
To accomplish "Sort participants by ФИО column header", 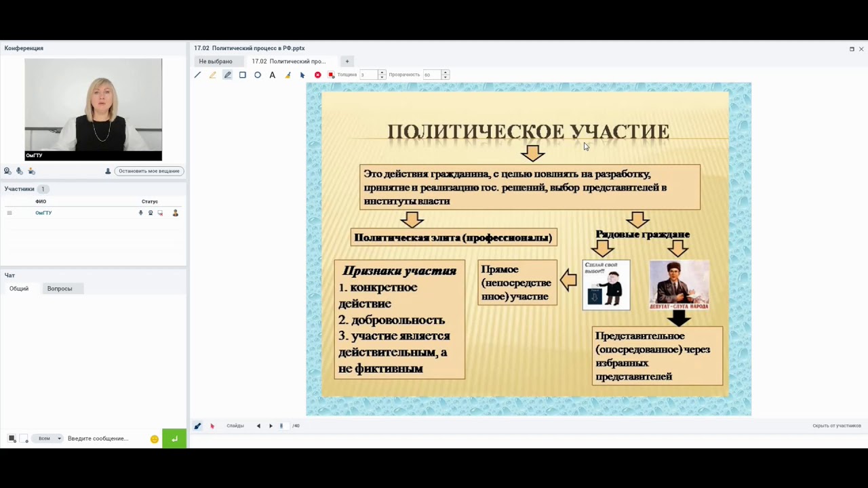I will (x=41, y=201).
